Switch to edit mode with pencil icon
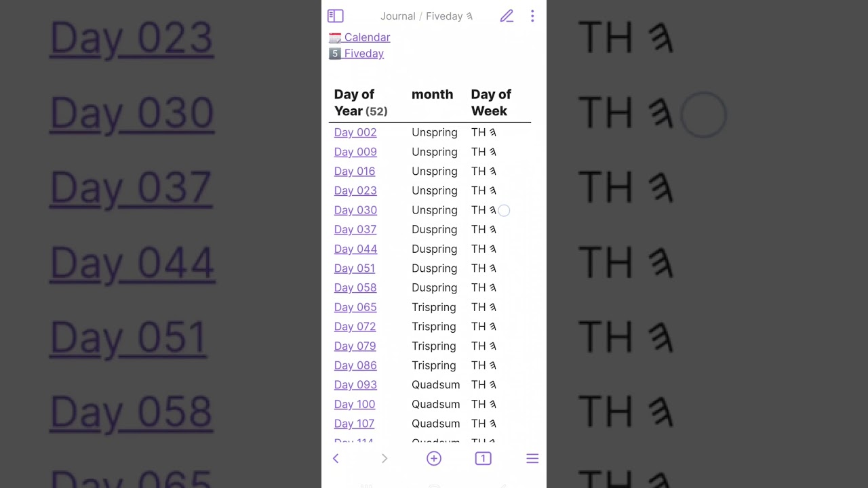868x488 pixels. tap(507, 16)
